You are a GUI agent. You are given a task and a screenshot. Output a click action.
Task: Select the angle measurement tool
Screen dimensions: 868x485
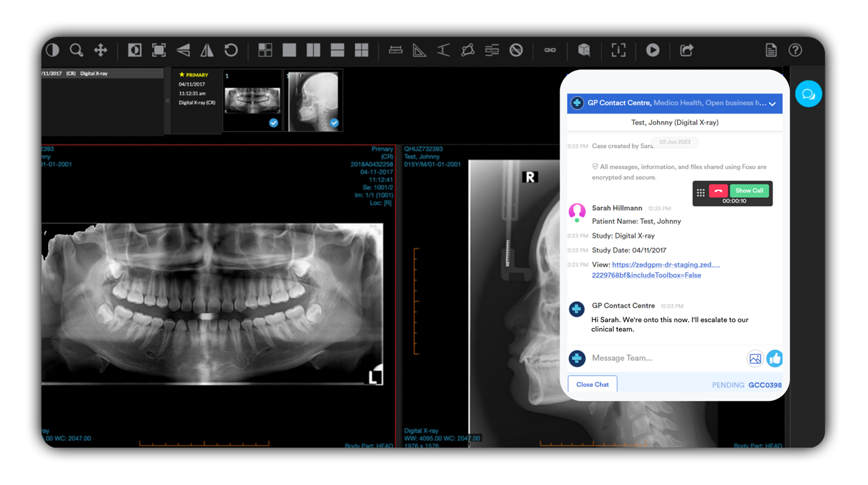pyautogui.click(x=419, y=50)
